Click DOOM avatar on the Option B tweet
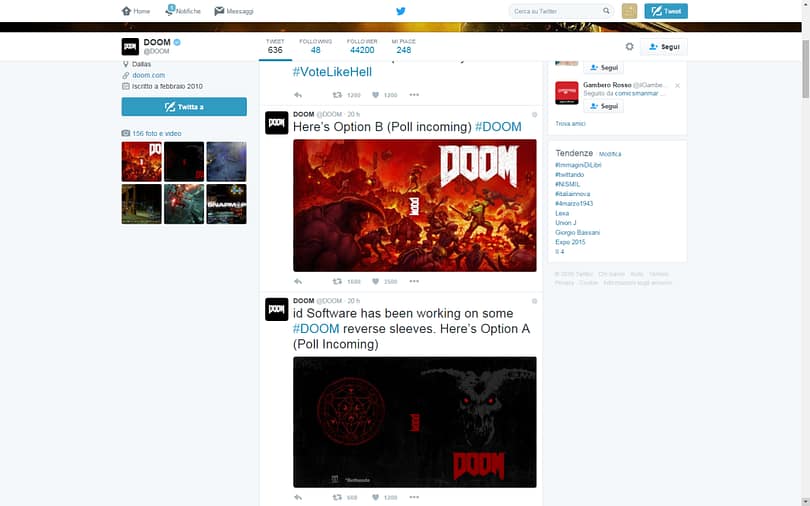Image resolution: width=810 pixels, height=506 pixels. (x=276, y=123)
